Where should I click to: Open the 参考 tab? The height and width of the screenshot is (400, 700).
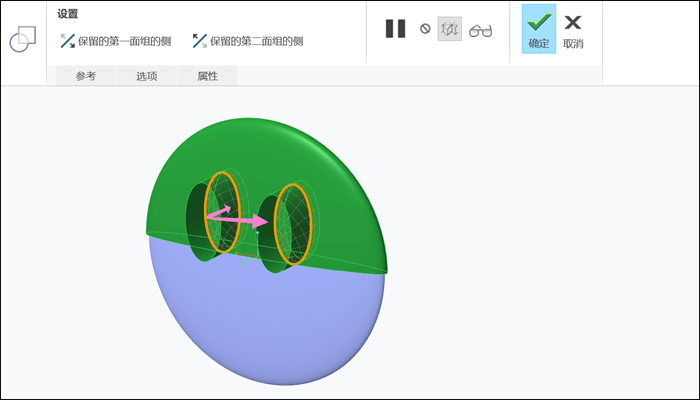86,76
